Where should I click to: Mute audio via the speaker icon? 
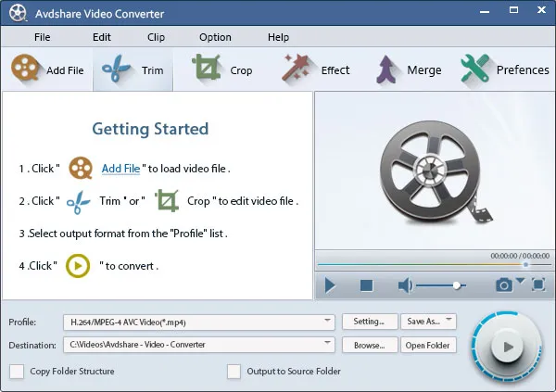(405, 285)
